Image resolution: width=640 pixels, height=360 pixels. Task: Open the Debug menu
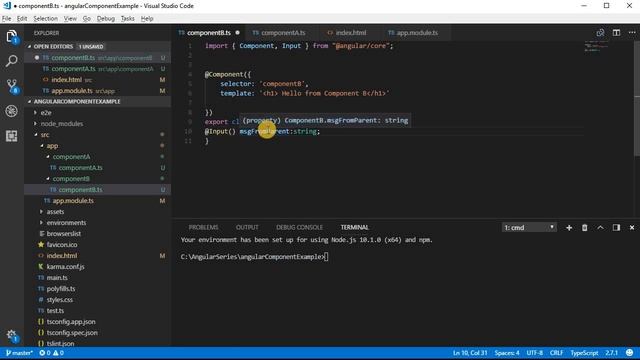[106, 19]
